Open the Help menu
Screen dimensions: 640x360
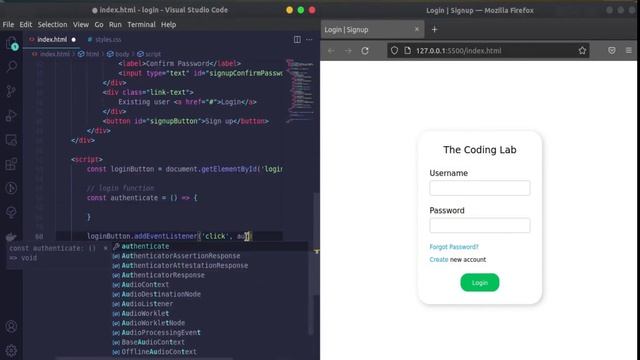point(168,24)
